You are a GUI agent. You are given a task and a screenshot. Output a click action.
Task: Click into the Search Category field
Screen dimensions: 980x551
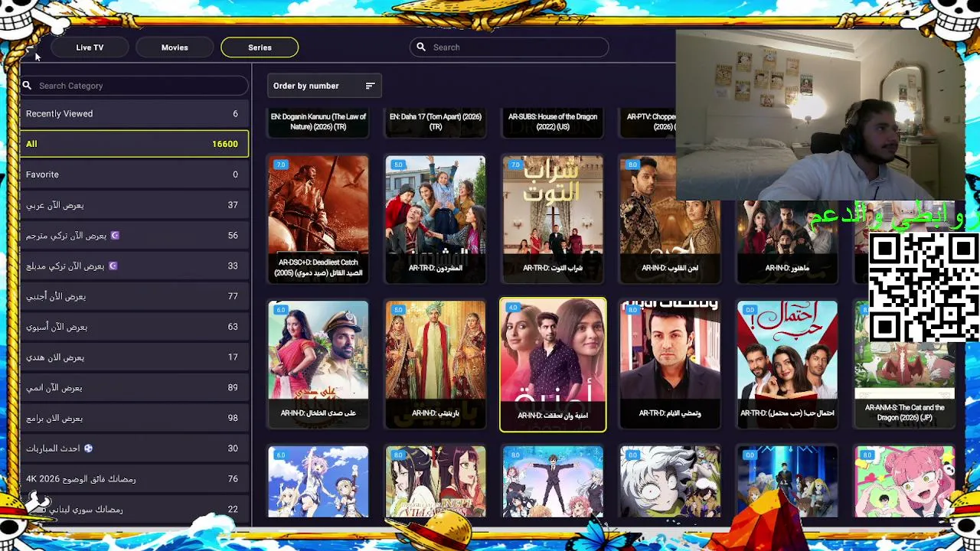point(134,86)
